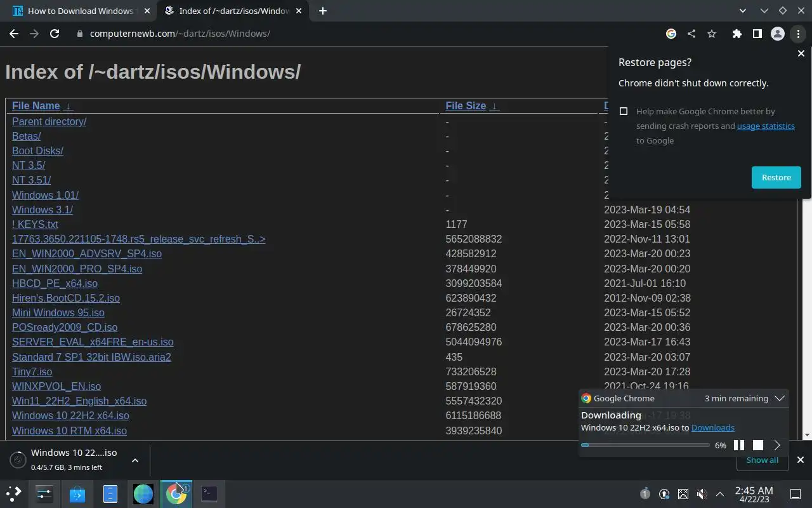Image resolution: width=812 pixels, height=508 pixels.
Task: Open the Chrome side panel
Action: coord(757,34)
